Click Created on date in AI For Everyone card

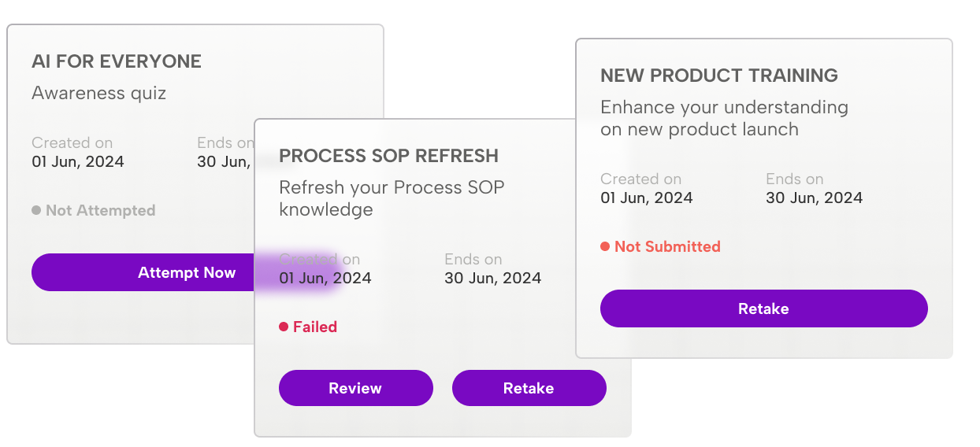coord(77,162)
